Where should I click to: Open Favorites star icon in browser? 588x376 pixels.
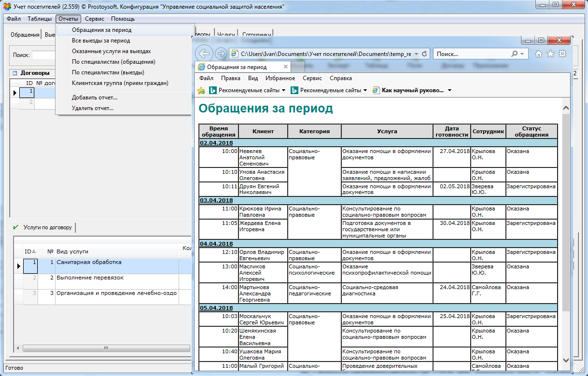(550, 54)
